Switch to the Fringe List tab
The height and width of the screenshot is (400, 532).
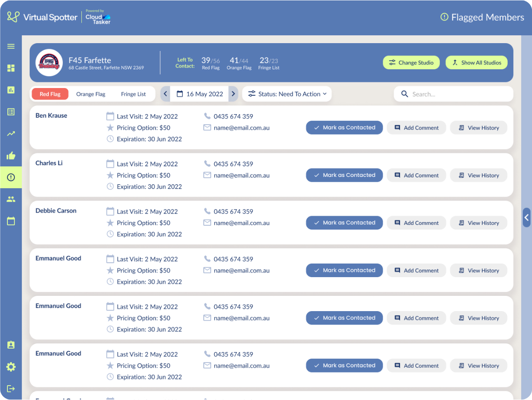point(133,94)
